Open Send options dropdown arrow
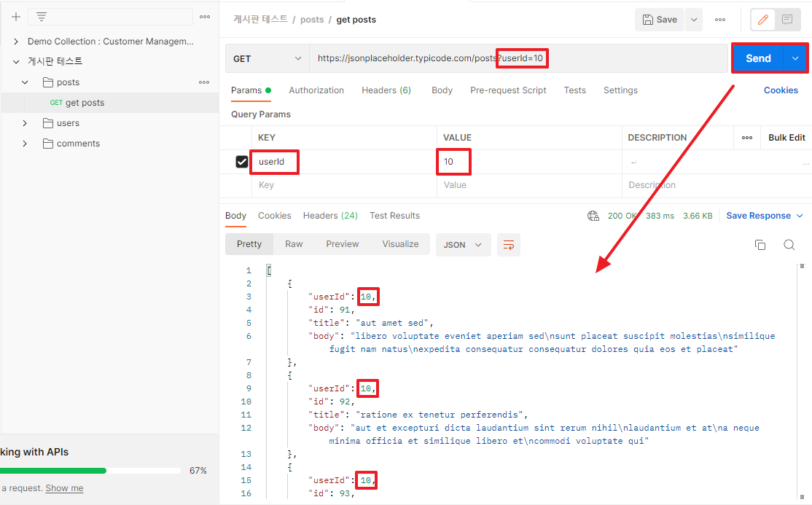Image resolution: width=812 pixels, height=505 pixels. (x=795, y=58)
